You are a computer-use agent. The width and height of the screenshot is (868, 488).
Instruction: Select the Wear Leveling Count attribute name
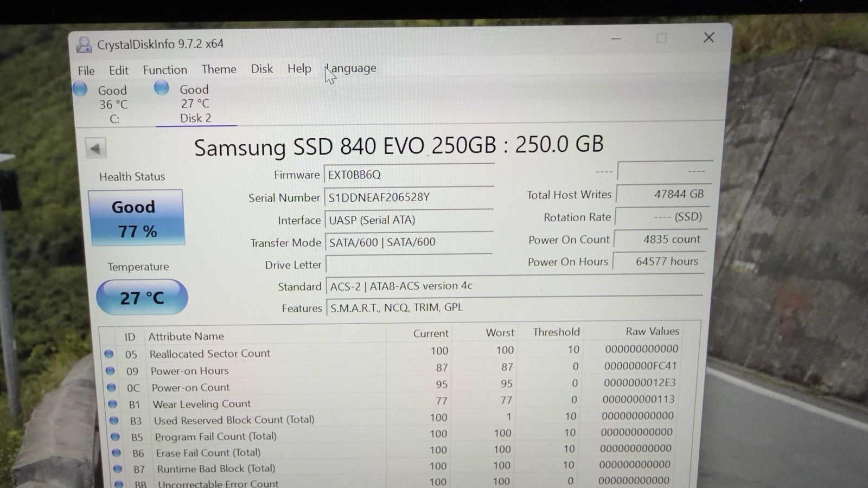tap(201, 403)
